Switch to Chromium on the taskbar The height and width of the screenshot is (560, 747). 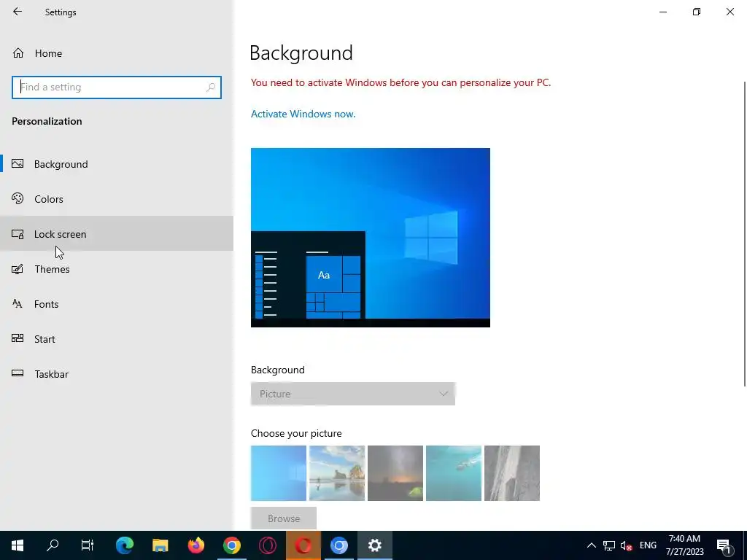pos(339,545)
